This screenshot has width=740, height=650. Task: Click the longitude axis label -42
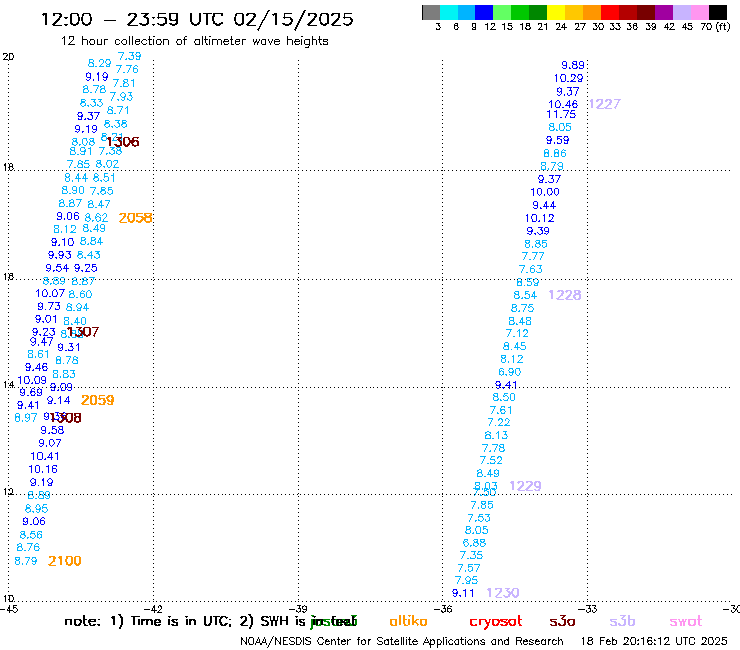[x=153, y=609]
